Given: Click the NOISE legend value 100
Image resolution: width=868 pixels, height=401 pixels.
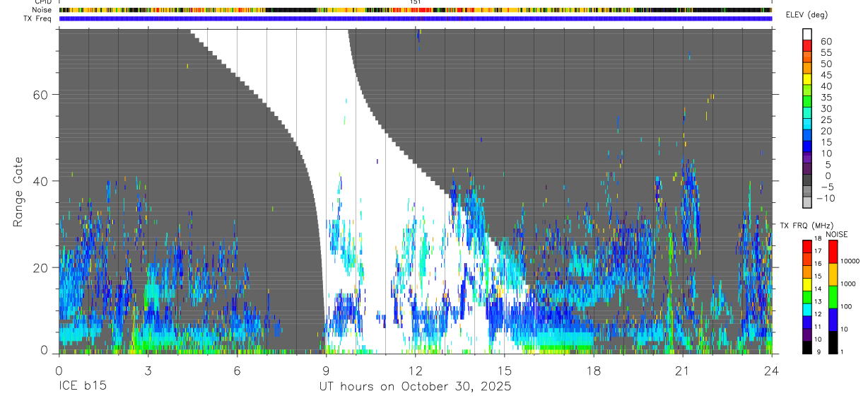Looking at the screenshot, I should [845, 306].
